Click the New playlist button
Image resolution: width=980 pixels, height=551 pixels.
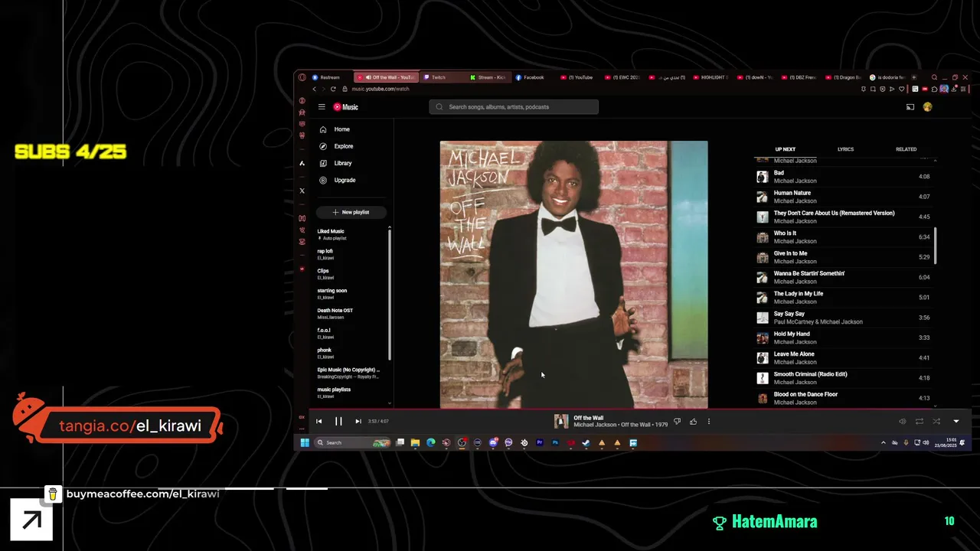tap(351, 212)
